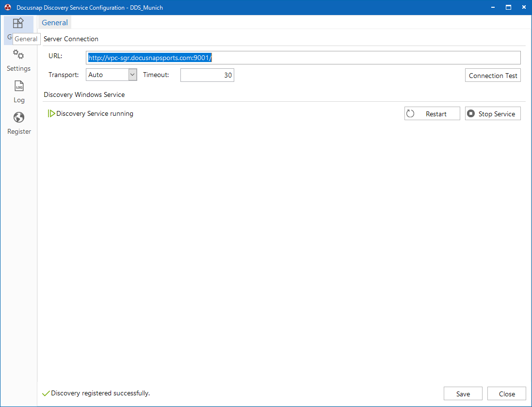Open the Settings gears icon
Image resolution: width=532 pixels, height=407 pixels.
click(x=18, y=54)
